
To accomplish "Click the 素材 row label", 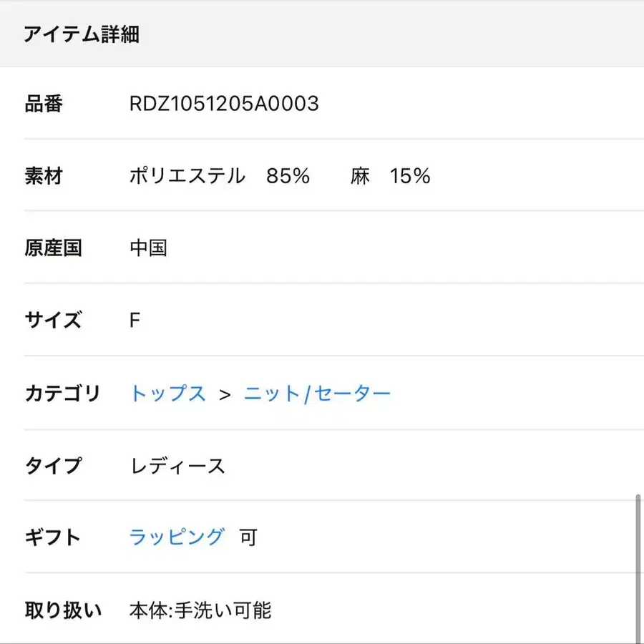I will (44, 176).
